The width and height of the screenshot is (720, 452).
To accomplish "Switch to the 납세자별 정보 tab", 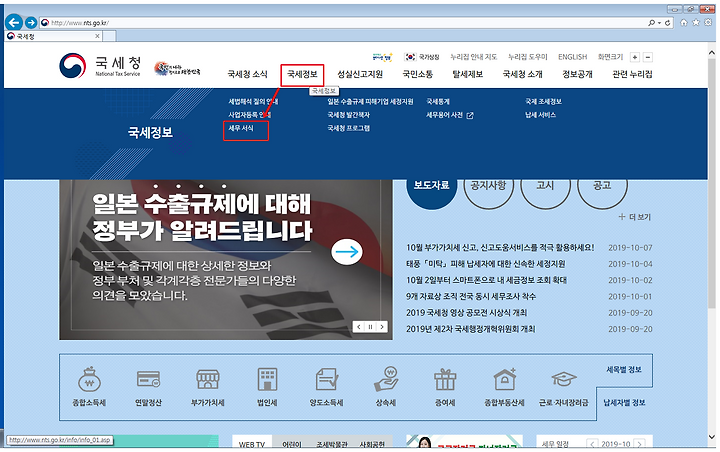I will [x=624, y=403].
